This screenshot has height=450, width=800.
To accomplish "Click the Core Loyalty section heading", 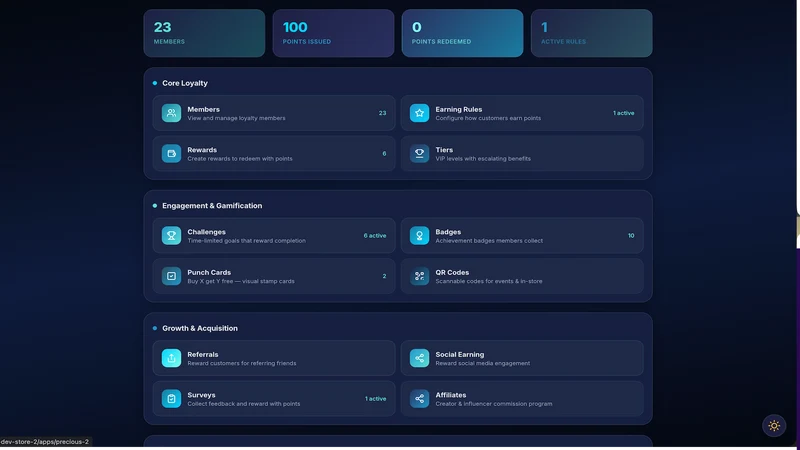I will click(185, 83).
